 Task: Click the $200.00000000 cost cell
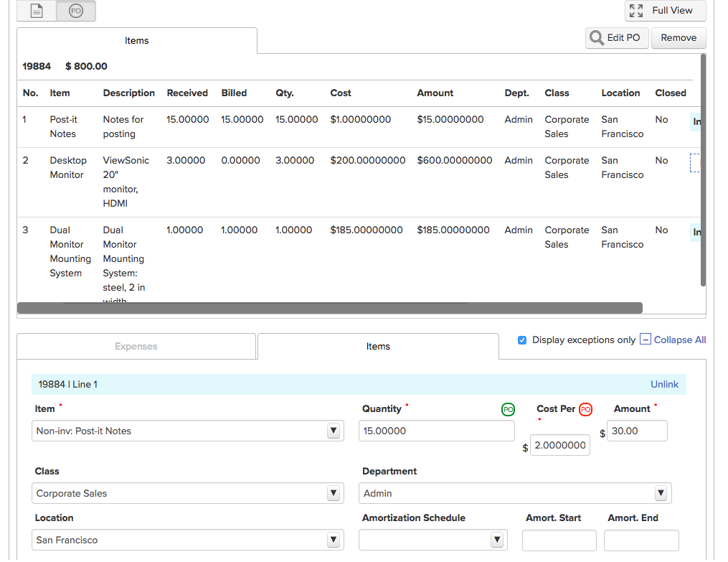pos(368,161)
